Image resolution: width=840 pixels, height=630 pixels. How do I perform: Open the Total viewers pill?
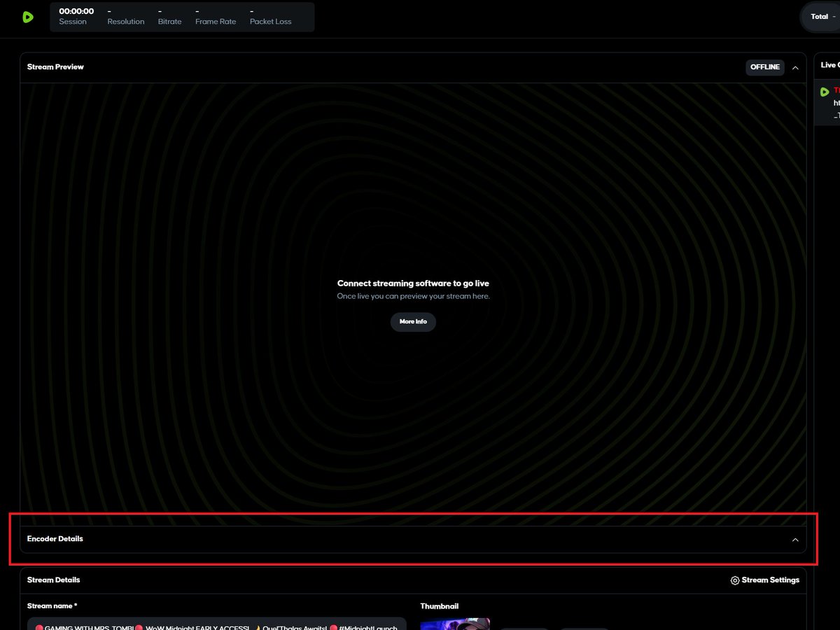pyautogui.click(x=820, y=17)
